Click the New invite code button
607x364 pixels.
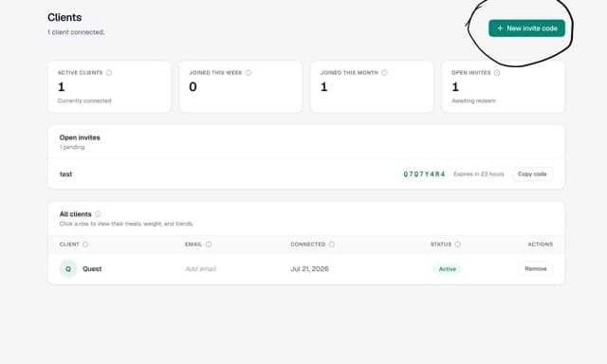(526, 28)
